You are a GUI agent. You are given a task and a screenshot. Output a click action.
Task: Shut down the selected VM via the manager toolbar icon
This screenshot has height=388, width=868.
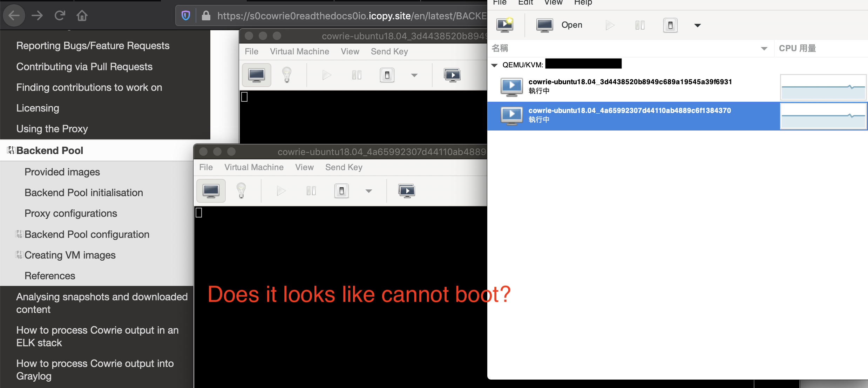pos(670,25)
